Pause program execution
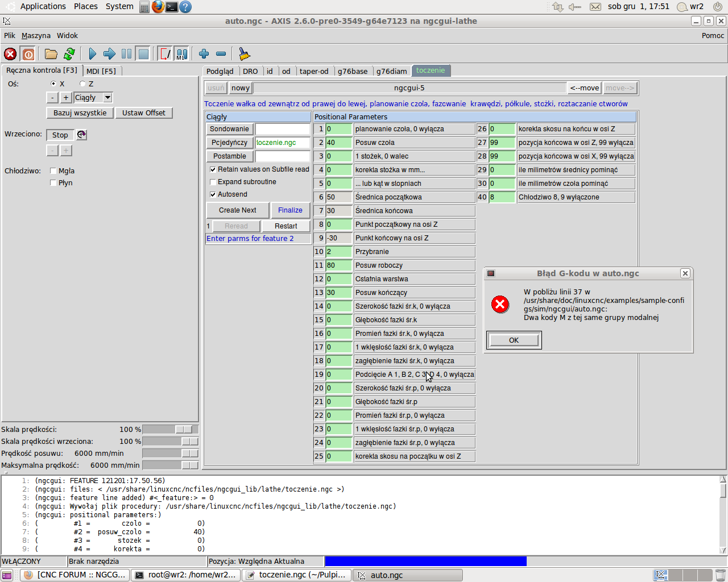 (x=127, y=54)
